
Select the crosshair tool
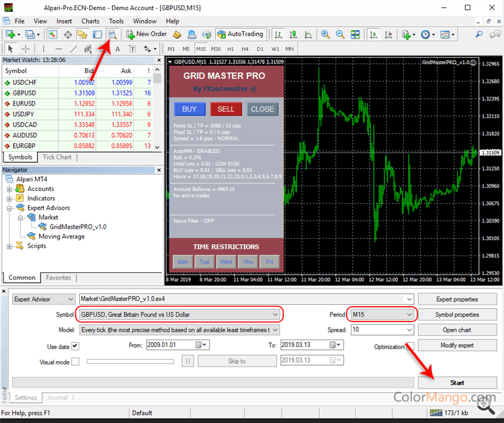(x=26, y=49)
